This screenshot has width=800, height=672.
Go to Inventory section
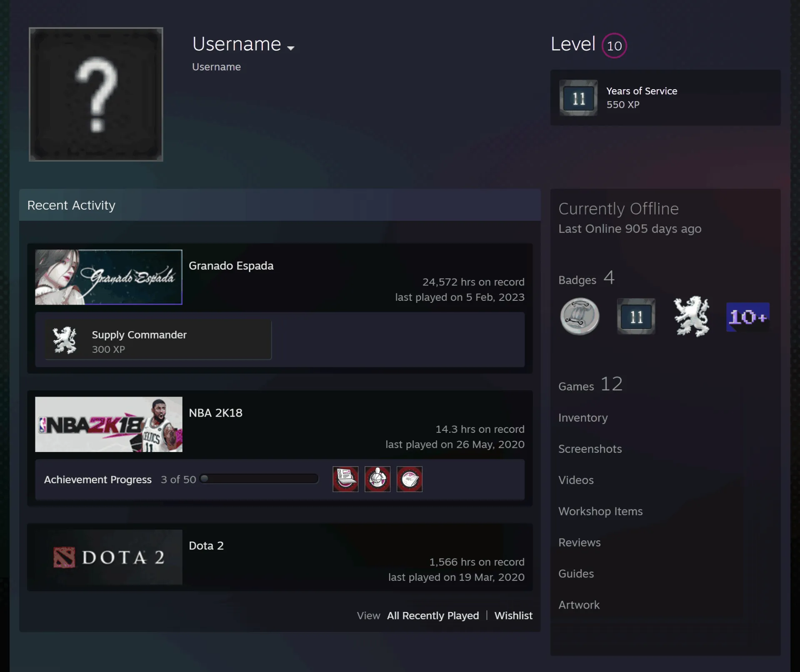click(583, 417)
